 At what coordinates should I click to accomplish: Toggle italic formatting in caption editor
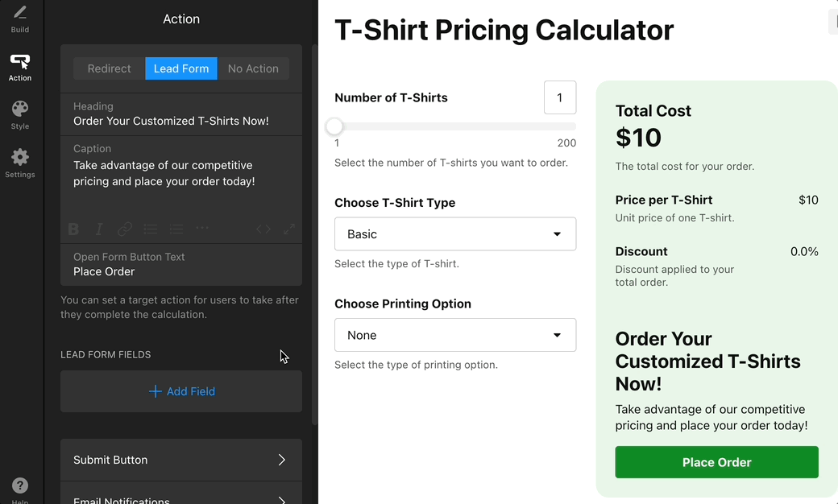(x=99, y=229)
